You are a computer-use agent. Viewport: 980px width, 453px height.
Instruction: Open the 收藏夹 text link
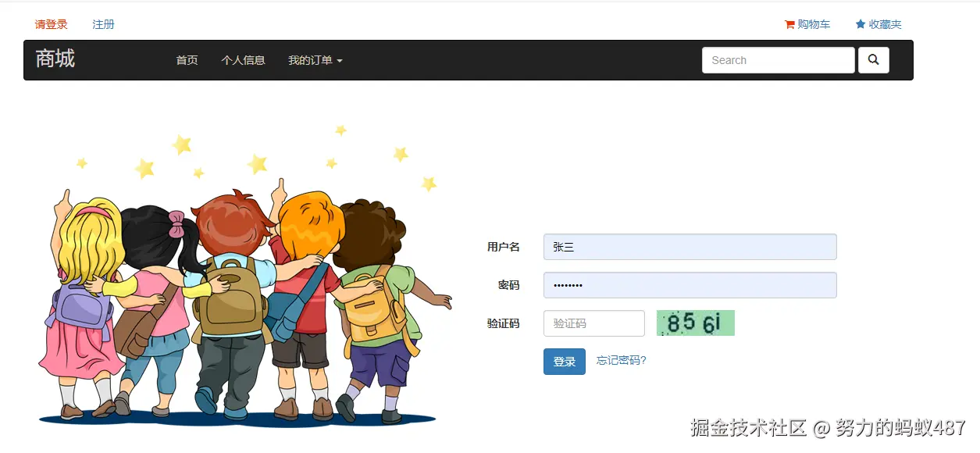click(x=885, y=24)
